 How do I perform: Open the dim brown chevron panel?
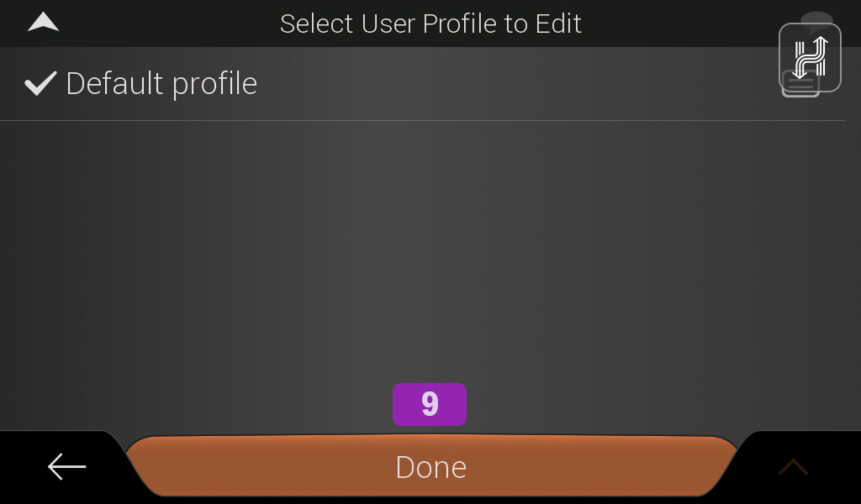click(793, 467)
